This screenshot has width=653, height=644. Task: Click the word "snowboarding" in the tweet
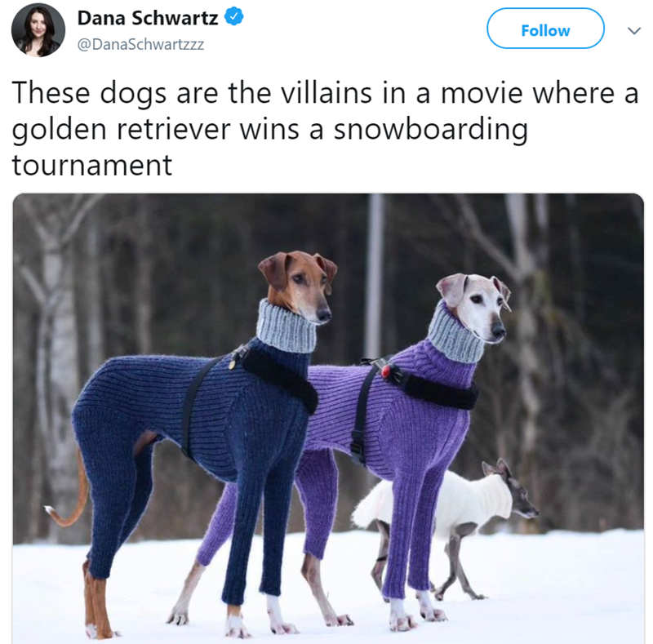(431, 129)
